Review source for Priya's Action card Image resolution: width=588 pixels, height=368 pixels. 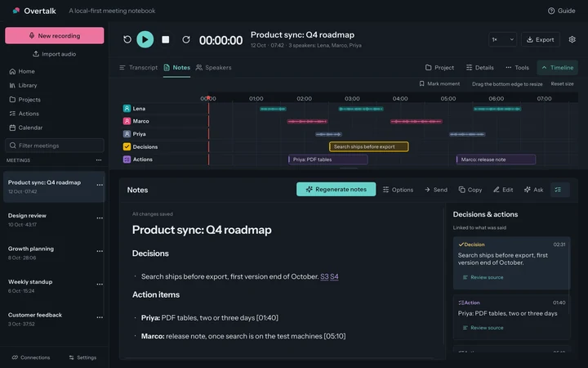click(x=483, y=328)
